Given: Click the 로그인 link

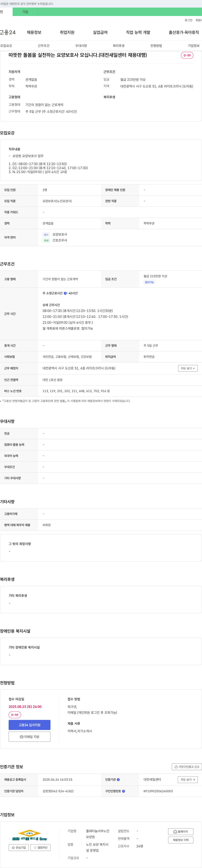Looking at the screenshot, I should pos(188,20).
